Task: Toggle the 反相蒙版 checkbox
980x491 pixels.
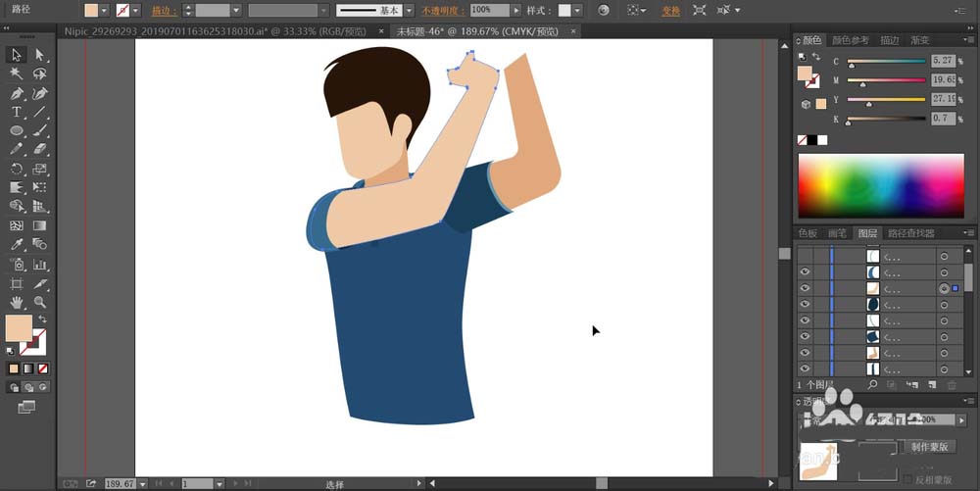Action: coord(908,480)
